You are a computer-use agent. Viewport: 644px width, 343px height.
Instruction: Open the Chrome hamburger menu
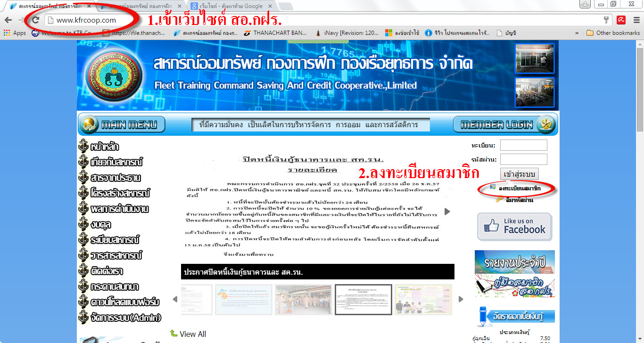pyautogui.click(x=636, y=20)
